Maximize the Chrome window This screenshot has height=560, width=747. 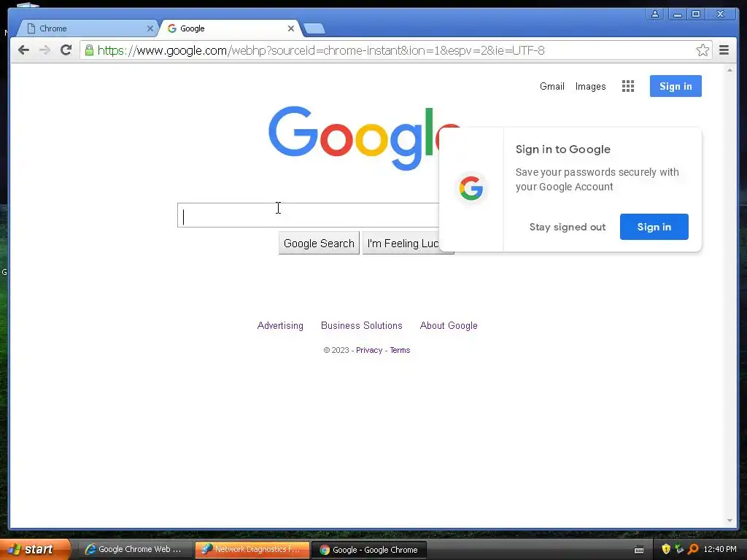tap(695, 15)
